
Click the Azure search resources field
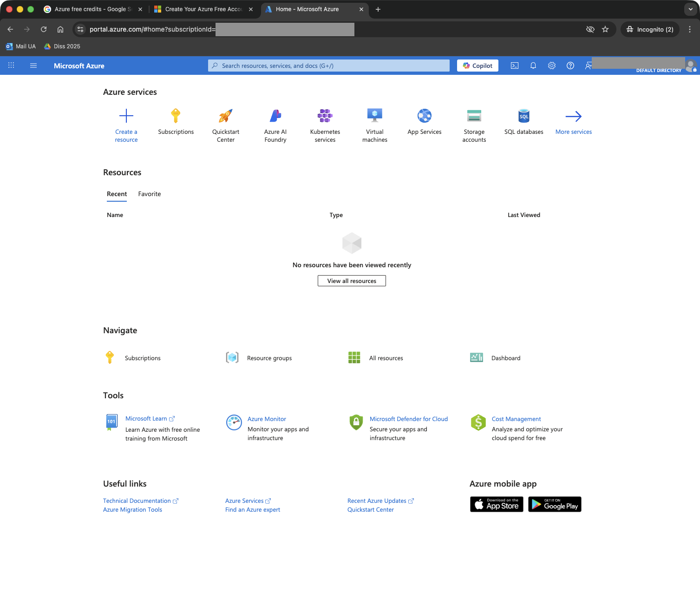tap(329, 66)
